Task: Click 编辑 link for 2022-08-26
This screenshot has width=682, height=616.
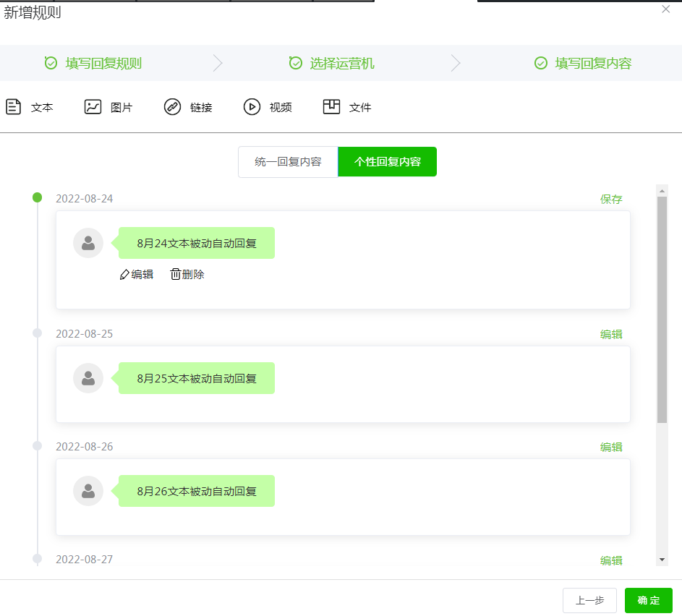Action: [x=611, y=448]
